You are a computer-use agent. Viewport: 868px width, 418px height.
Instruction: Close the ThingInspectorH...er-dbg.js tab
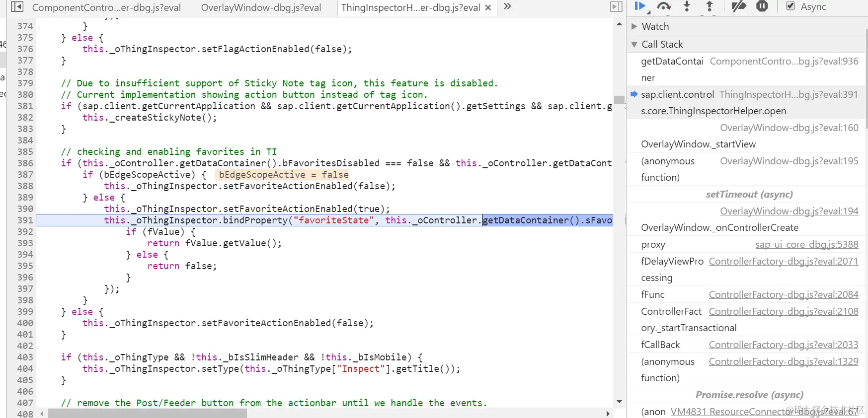pos(488,7)
